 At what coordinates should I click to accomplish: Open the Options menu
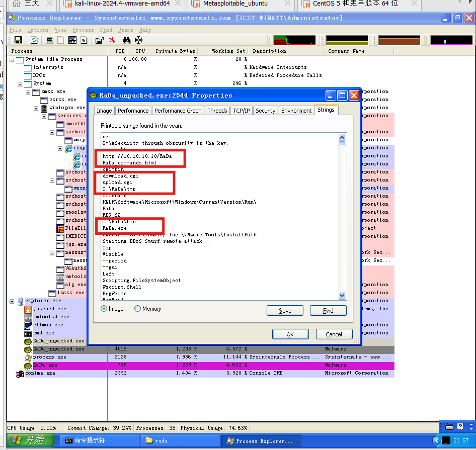[x=38, y=30]
